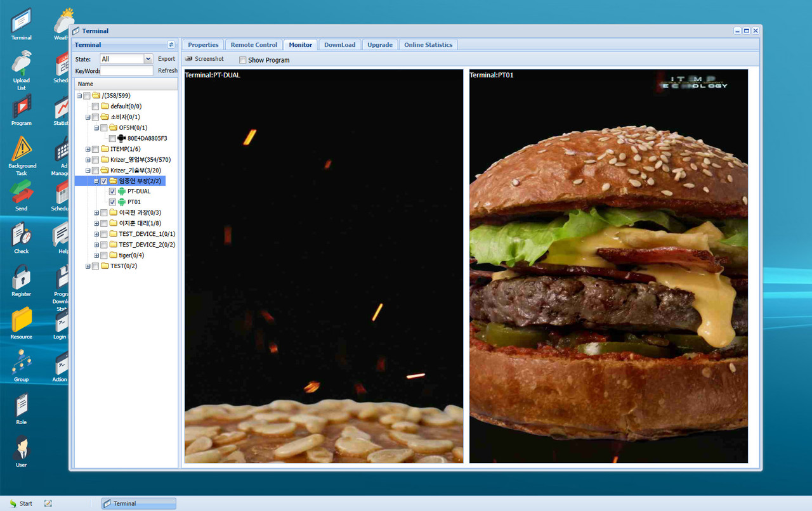Uncheck the PT01 terminal checkbox
The image size is (812, 511).
[x=112, y=202]
